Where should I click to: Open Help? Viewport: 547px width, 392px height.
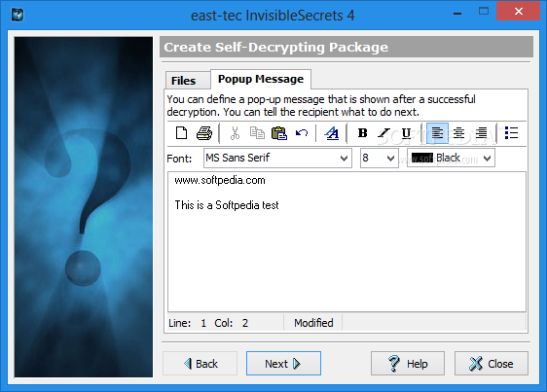pyautogui.click(x=408, y=364)
